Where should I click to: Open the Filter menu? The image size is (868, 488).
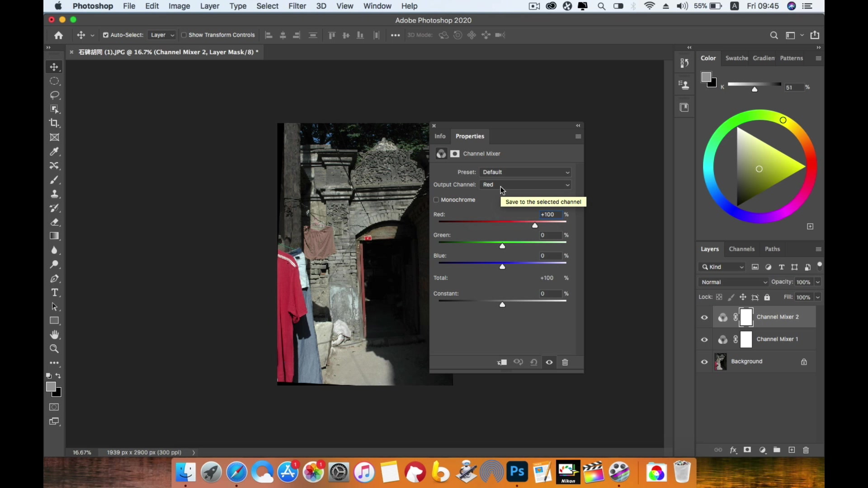point(297,6)
